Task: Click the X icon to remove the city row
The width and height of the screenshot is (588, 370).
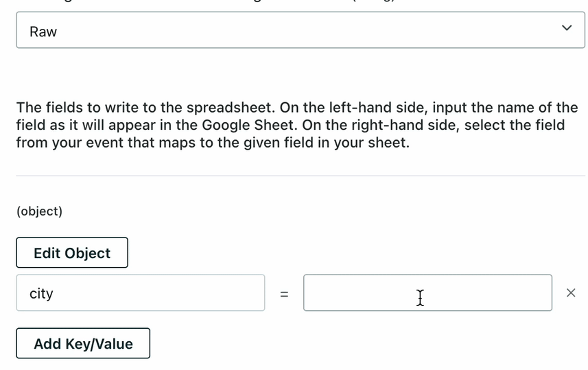Action: [x=571, y=293]
